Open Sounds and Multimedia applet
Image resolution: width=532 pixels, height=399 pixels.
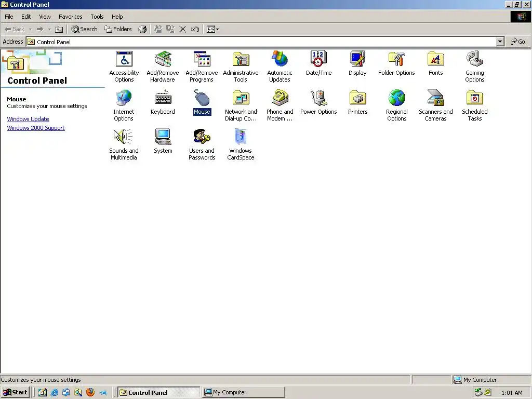tap(124, 144)
